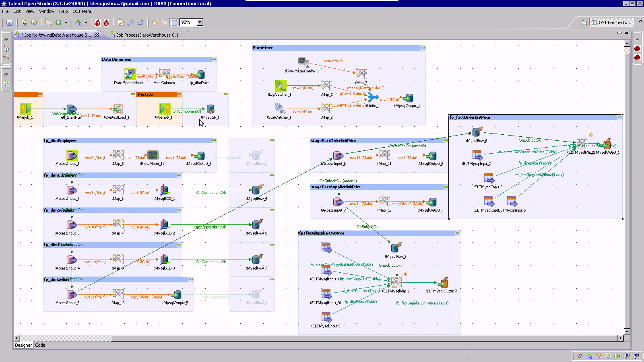Click the wrench tools toolbar icon
644x362 pixels.
click(130, 23)
